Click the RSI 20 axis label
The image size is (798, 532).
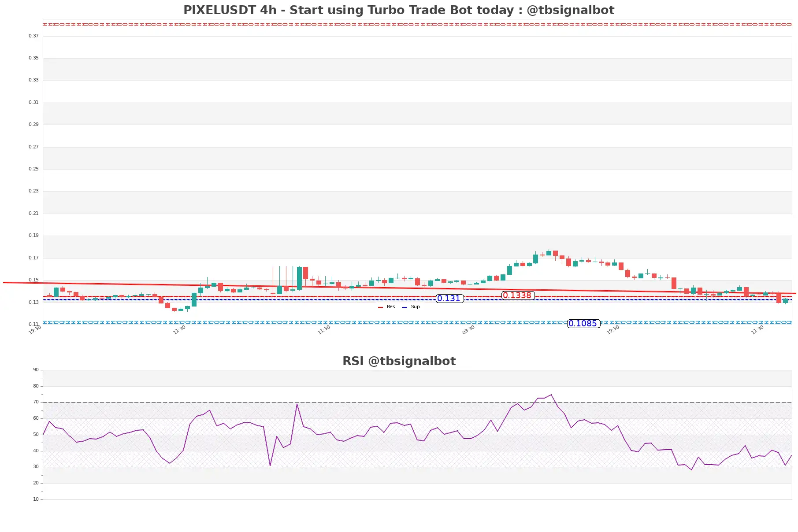[36, 483]
